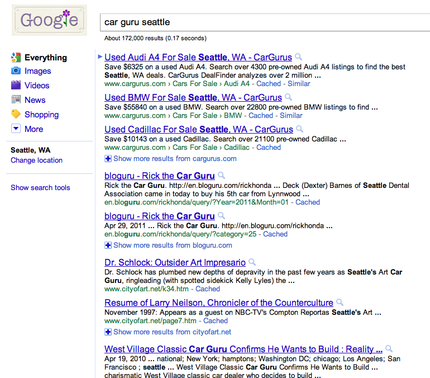Preview Used BMW result with magnifier icon
This screenshot has height=378, width=430.
pyautogui.click(x=289, y=97)
